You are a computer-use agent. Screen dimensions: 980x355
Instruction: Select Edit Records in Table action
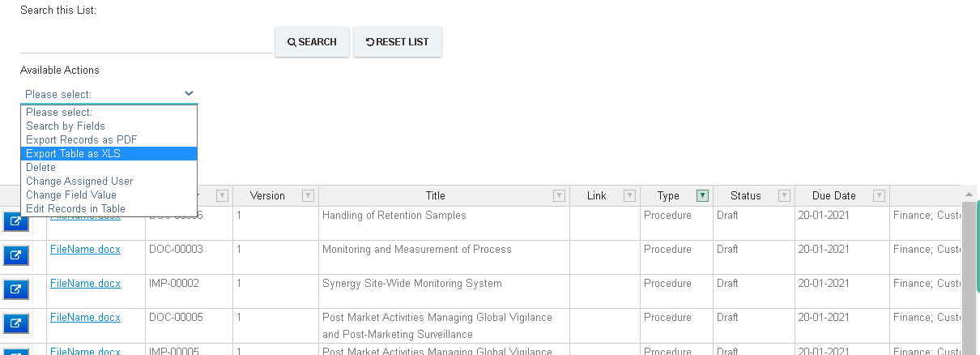pos(109,209)
